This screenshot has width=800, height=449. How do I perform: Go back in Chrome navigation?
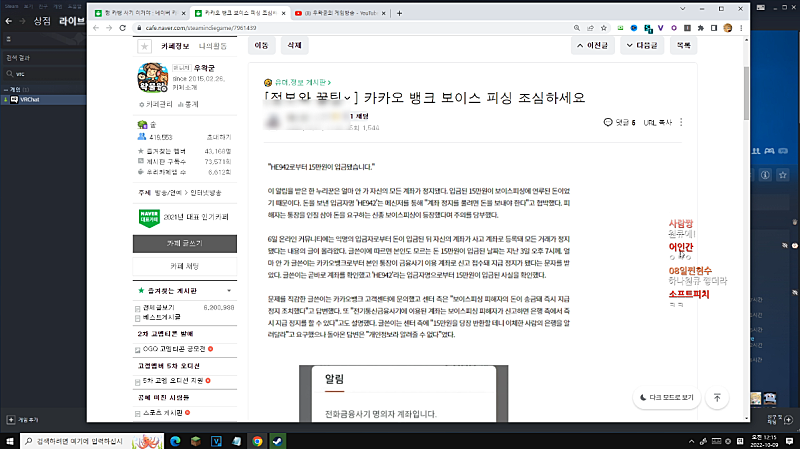click(96, 28)
